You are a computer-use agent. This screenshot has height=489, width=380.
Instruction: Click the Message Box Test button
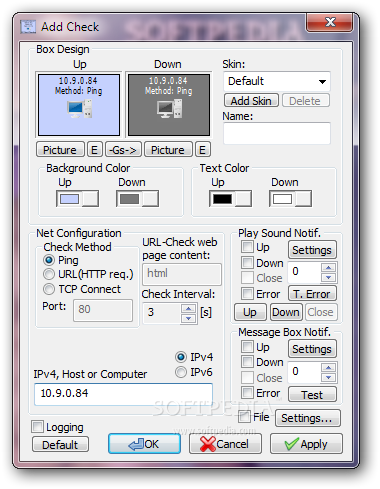click(312, 395)
